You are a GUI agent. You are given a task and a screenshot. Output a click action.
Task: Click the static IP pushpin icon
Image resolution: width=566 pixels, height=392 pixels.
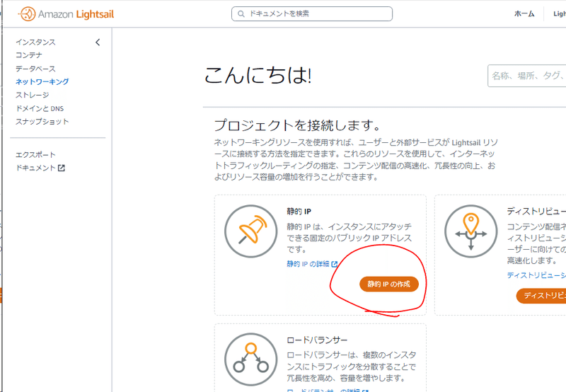click(x=251, y=231)
